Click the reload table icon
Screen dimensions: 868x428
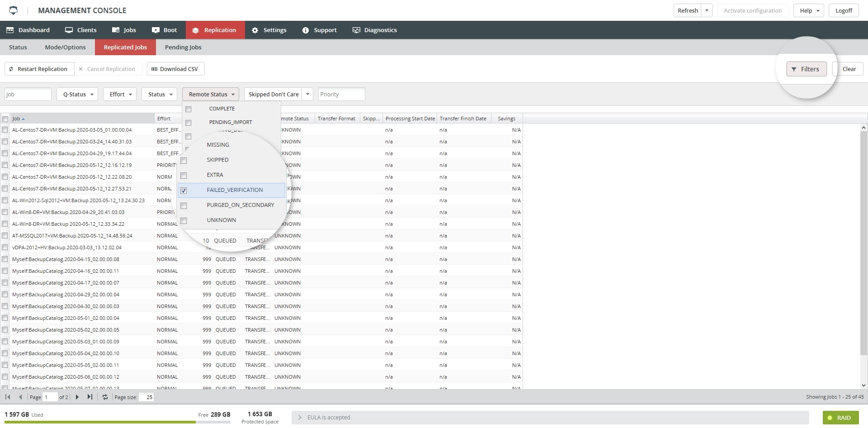(x=105, y=397)
